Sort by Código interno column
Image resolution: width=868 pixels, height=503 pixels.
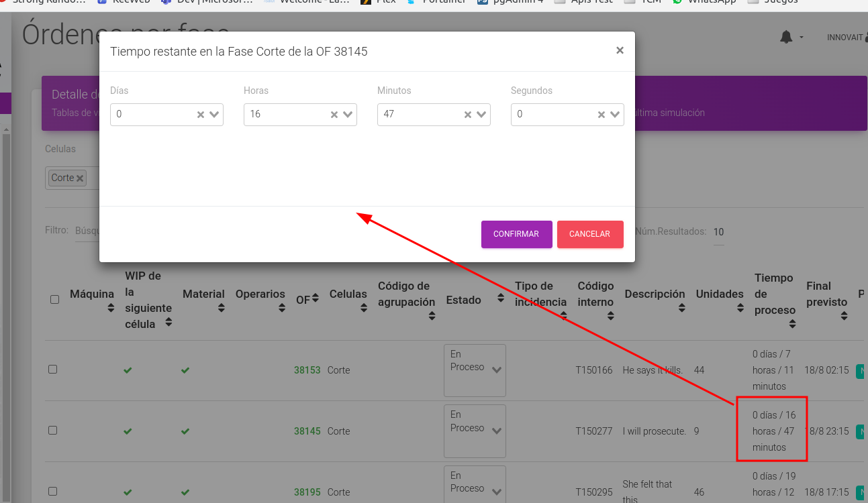tap(610, 316)
